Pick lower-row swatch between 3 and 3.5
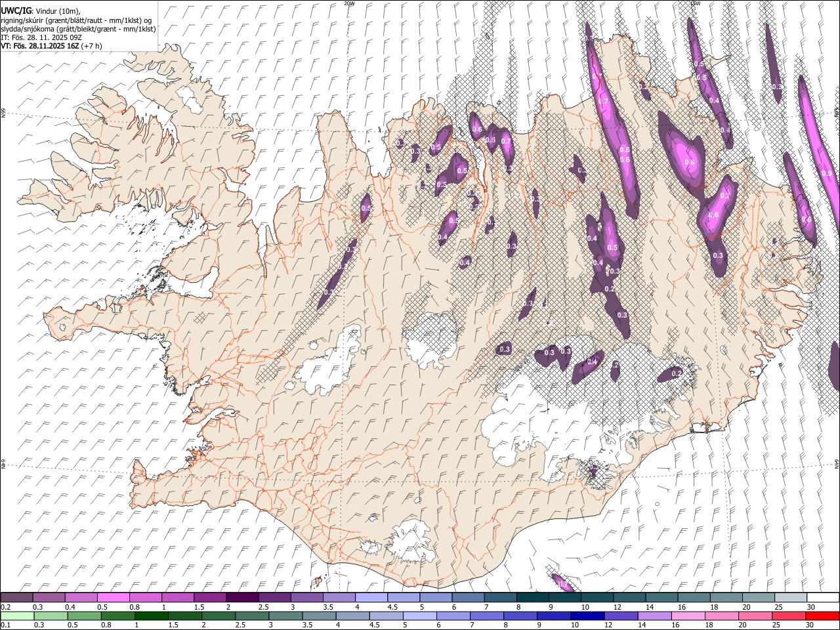The width and height of the screenshot is (840, 630). (x=285, y=616)
